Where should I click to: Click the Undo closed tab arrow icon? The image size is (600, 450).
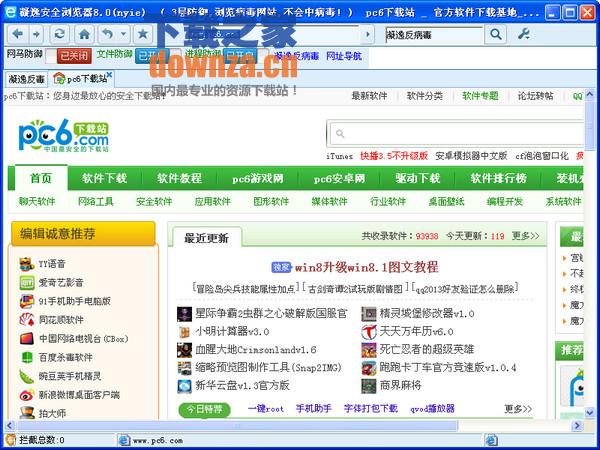pyautogui.click(x=108, y=34)
